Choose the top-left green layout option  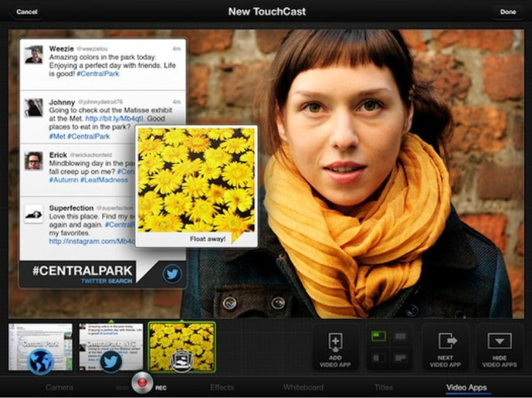coord(379,337)
